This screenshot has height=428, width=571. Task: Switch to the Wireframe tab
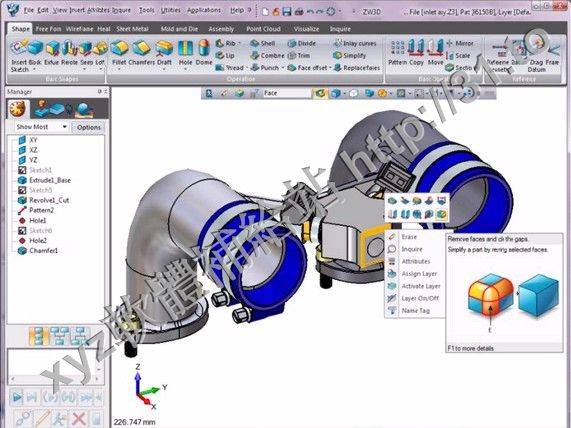pos(79,28)
